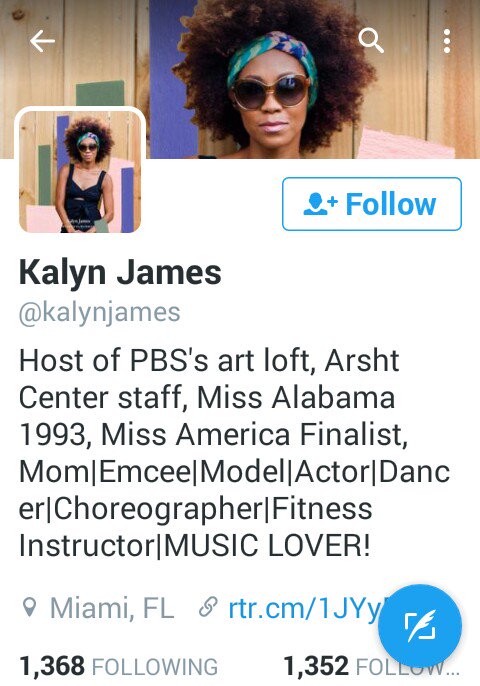Tap the add-person icon in Follow button
This screenshot has height=686, width=480.
(x=320, y=204)
